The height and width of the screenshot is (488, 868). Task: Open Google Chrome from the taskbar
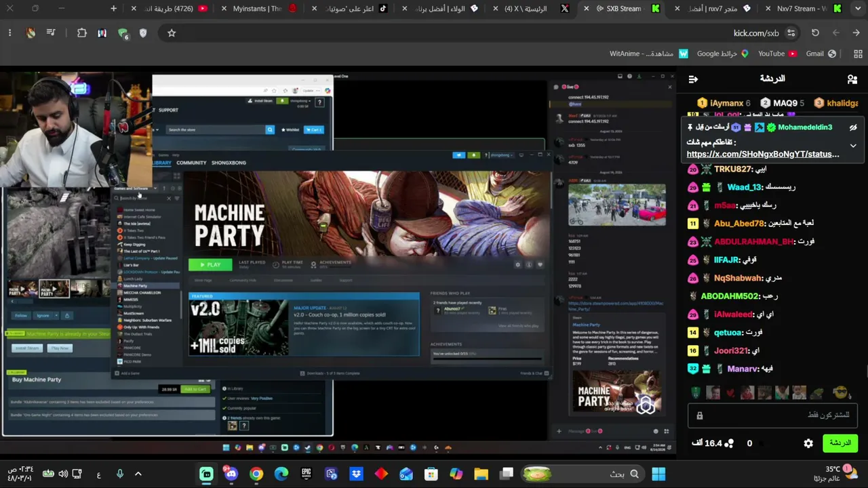click(256, 474)
